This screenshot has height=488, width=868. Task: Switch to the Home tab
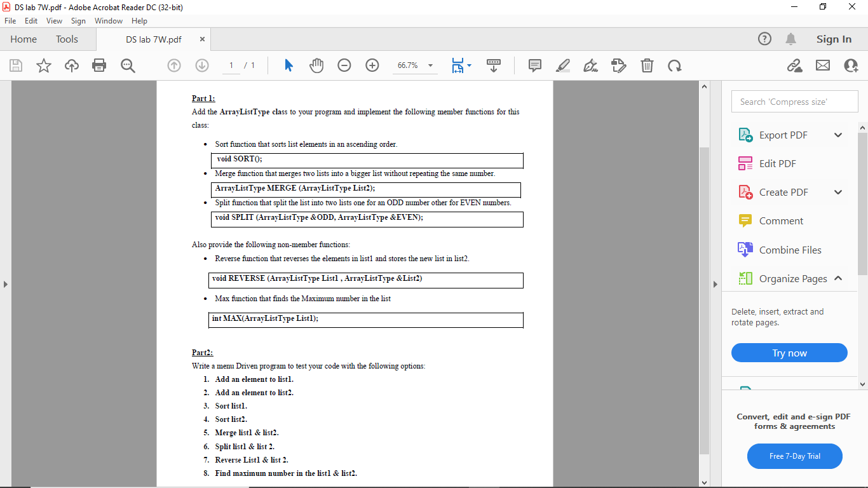(x=24, y=39)
